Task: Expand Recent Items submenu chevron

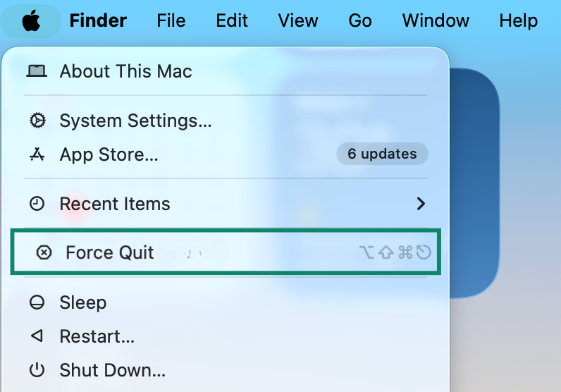Action: (421, 204)
